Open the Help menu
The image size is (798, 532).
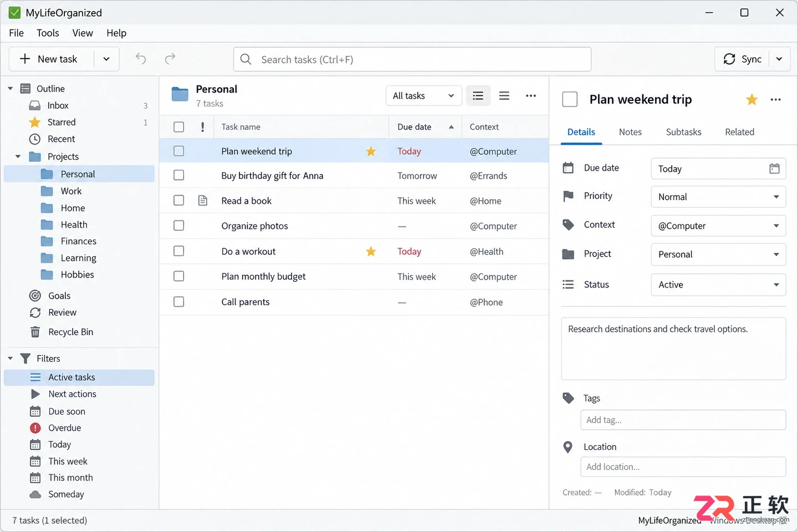tap(116, 33)
